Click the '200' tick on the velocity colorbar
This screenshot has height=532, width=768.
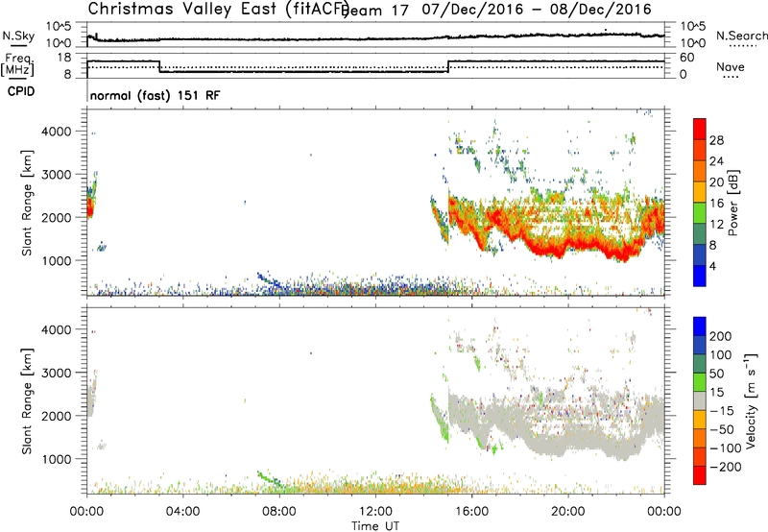point(721,336)
